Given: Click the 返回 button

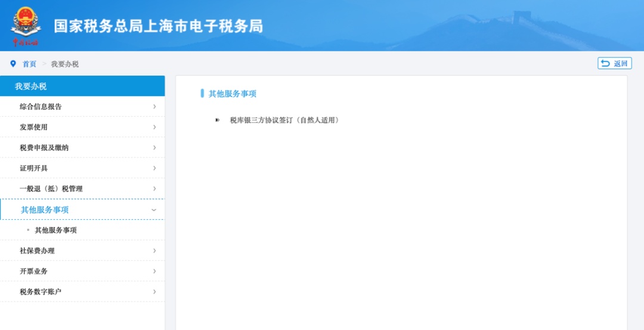Looking at the screenshot, I should (614, 64).
